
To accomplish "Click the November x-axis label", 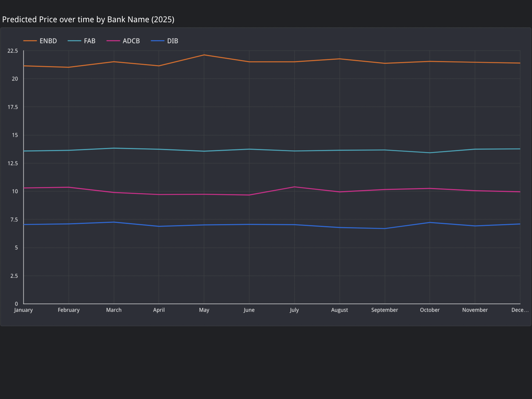I will click(x=475, y=310).
